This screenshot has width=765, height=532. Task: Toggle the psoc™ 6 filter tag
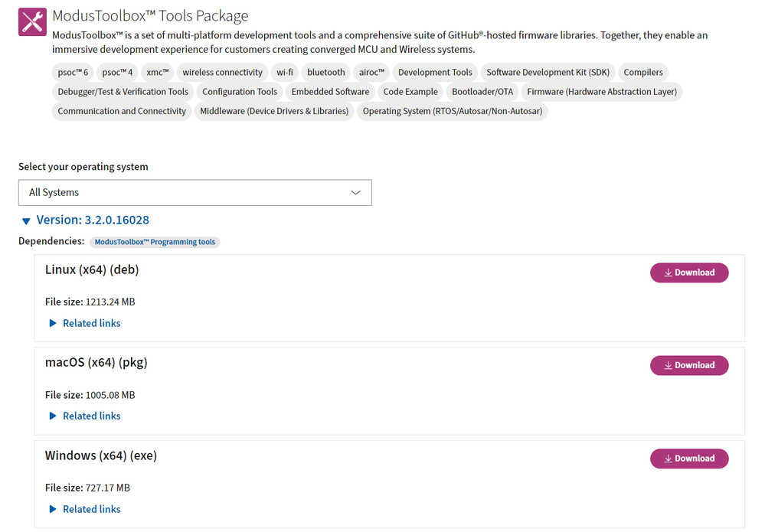72,72
